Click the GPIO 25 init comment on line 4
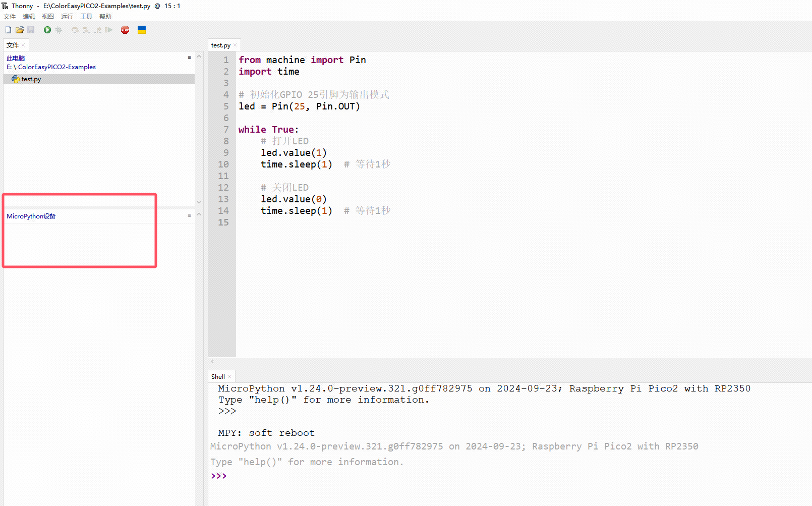The width and height of the screenshot is (812, 506). pos(314,95)
